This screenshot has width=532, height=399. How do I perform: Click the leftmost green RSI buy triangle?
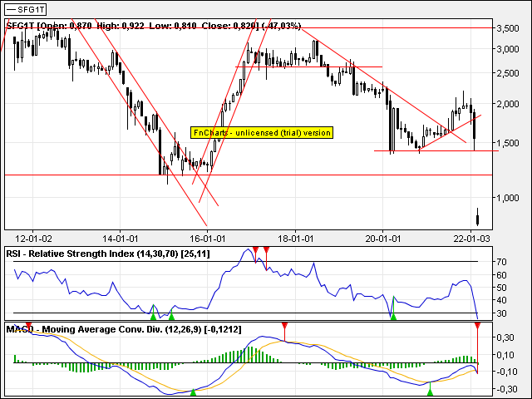[x=153, y=317]
